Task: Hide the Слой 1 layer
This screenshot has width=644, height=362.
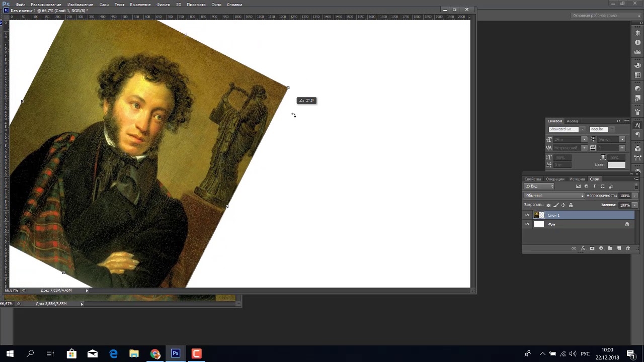Action: pyautogui.click(x=527, y=215)
